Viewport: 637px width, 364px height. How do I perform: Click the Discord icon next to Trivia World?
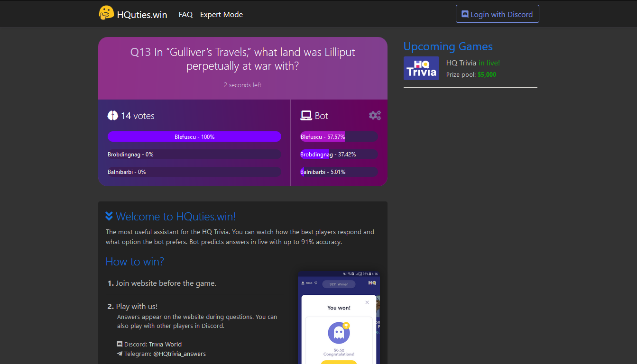click(120, 344)
